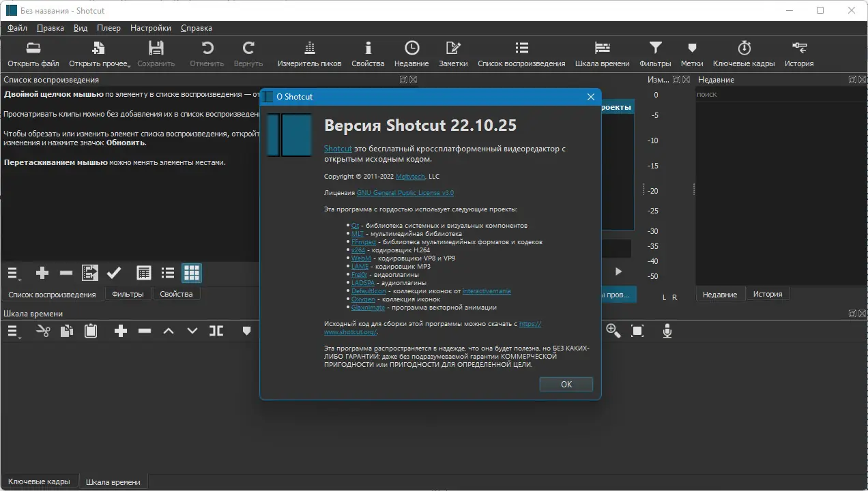Screen dimensions: 868x491
Task: Open the Плеер menu in menu bar
Action: pos(108,28)
